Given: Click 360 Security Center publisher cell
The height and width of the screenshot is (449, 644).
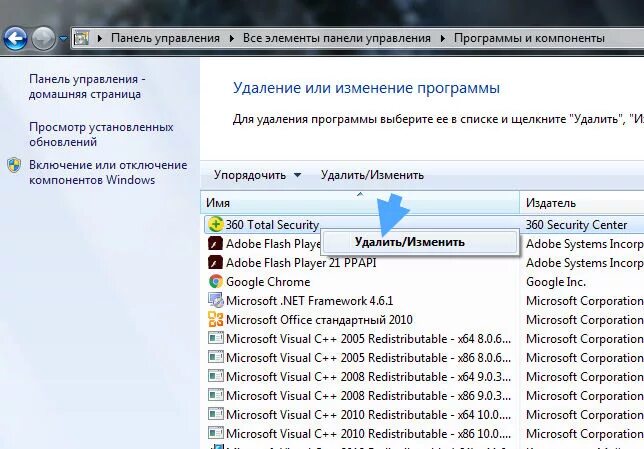Looking at the screenshot, I should coord(576,225).
